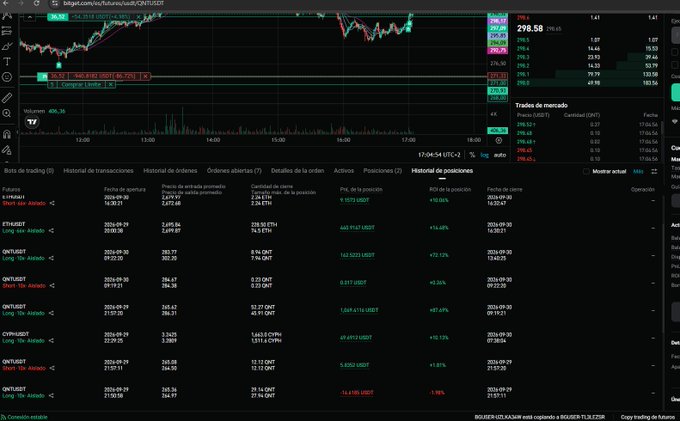680x421 pixels.
Task: Open Órdenes abiertas (7) tab
Action: click(234, 171)
